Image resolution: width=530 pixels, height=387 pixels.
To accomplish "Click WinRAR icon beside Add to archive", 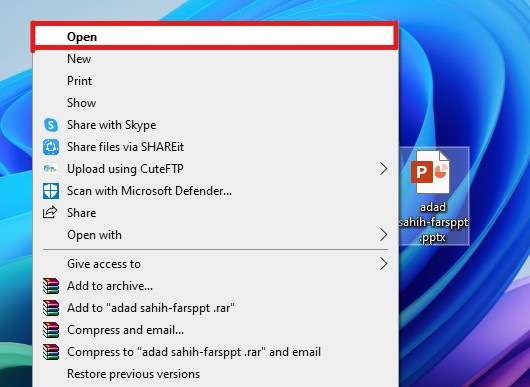I will point(51,286).
